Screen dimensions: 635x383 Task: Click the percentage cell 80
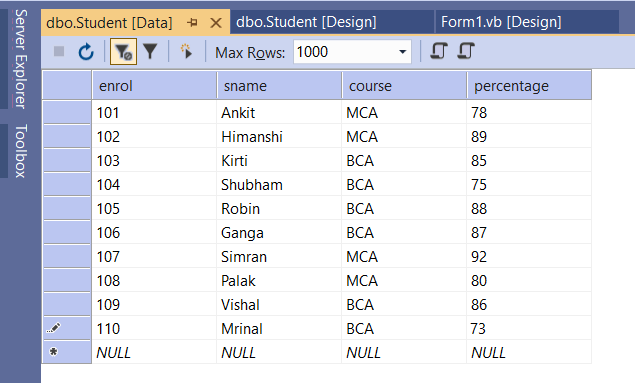pos(529,280)
